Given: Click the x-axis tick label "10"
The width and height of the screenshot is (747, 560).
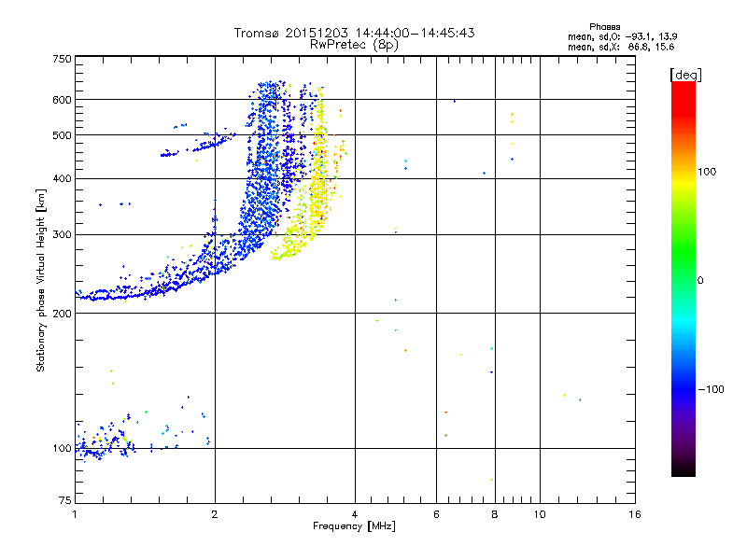Looking at the screenshot, I should click(540, 514).
